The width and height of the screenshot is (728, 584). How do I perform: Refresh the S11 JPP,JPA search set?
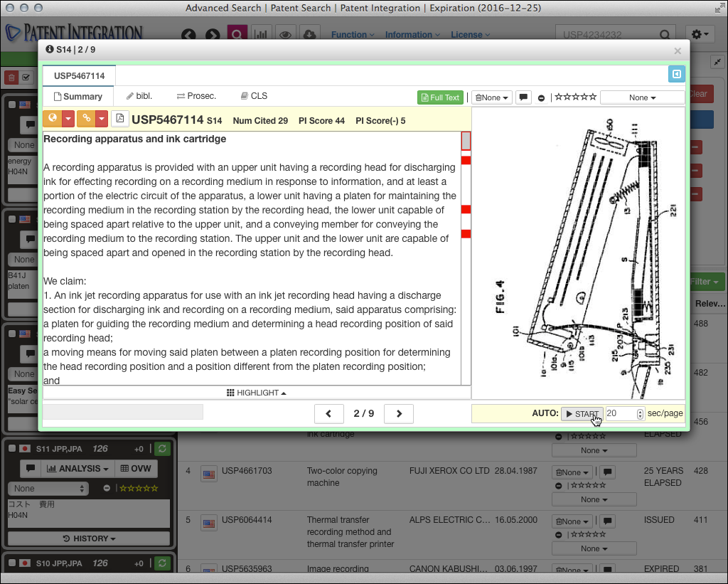click(162, 449)
